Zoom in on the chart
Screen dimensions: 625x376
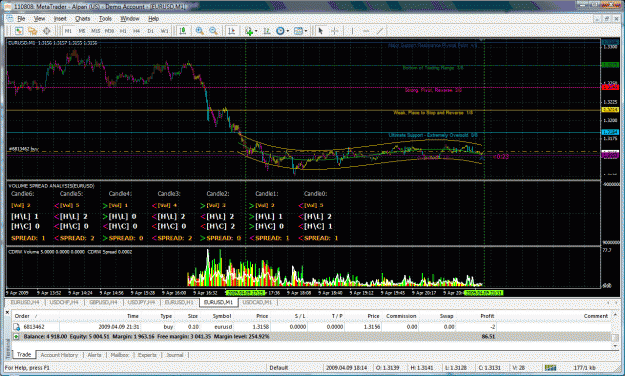pos(200,31)
